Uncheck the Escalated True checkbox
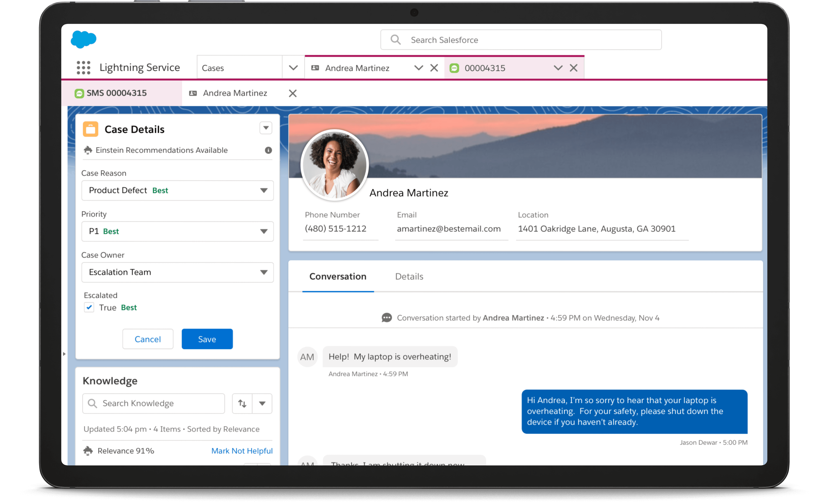The height and width of the screenshot is (504, 829). (x=89, y=307)
